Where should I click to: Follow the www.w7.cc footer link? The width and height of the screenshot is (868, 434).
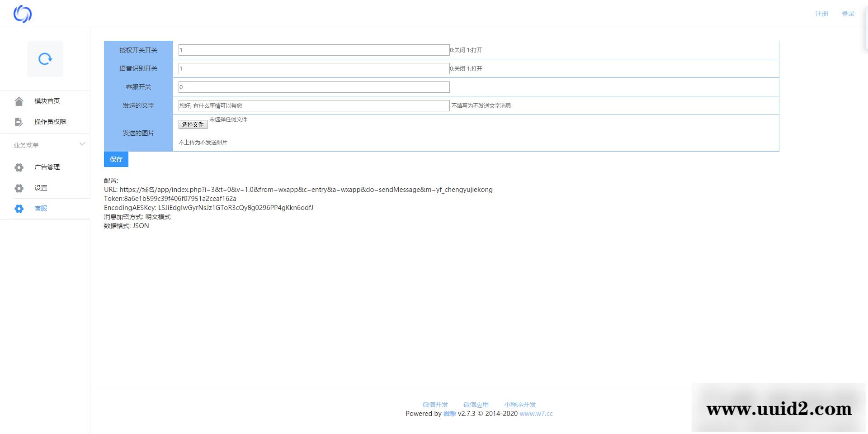coord(536,414)
